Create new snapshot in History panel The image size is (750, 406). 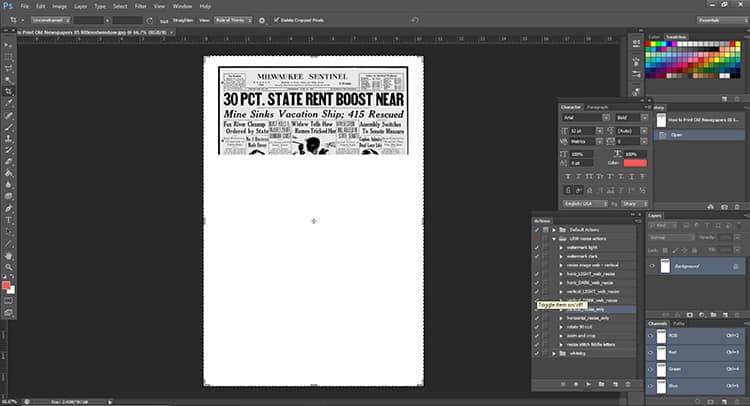coord(724,207)
